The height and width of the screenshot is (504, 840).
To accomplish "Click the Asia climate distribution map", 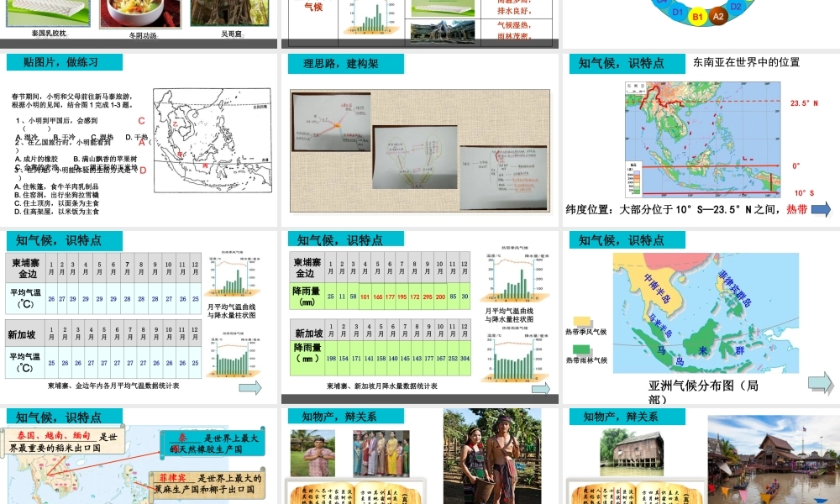I will point(706,313).
